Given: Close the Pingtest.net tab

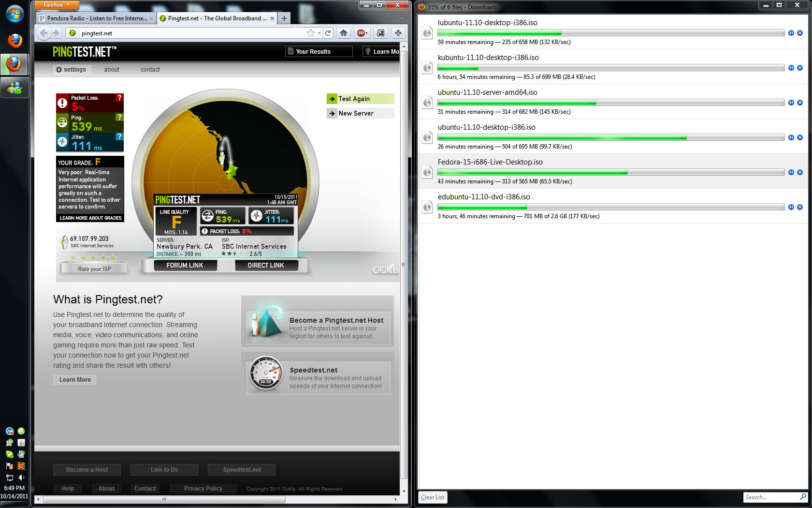Looking at the screenshot, I should tap(272, 18).
